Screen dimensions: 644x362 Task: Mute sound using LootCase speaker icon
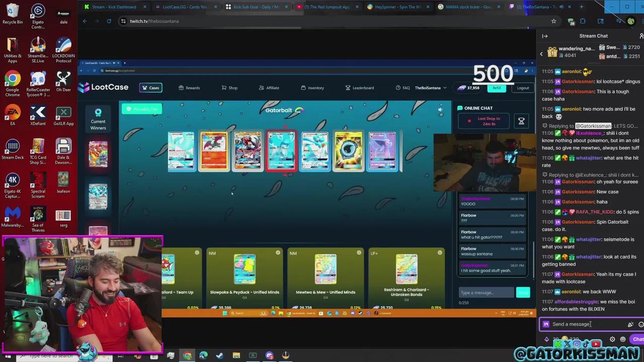(x=440, y=110)
